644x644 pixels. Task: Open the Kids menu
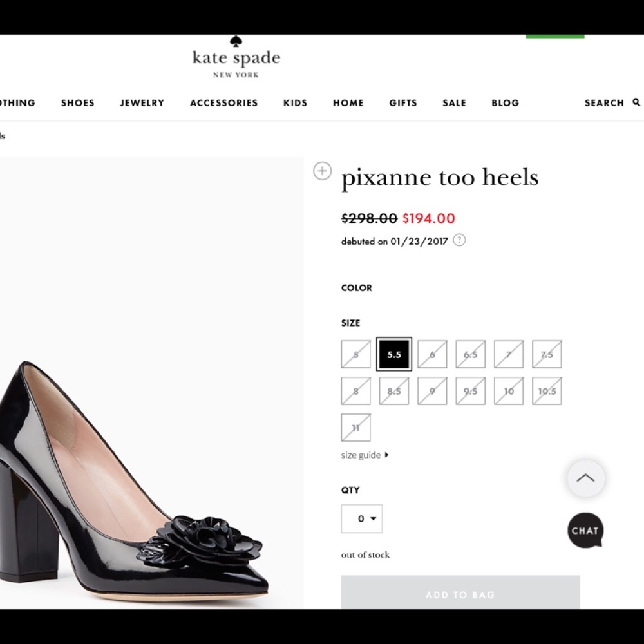click(x=296, y=102)
